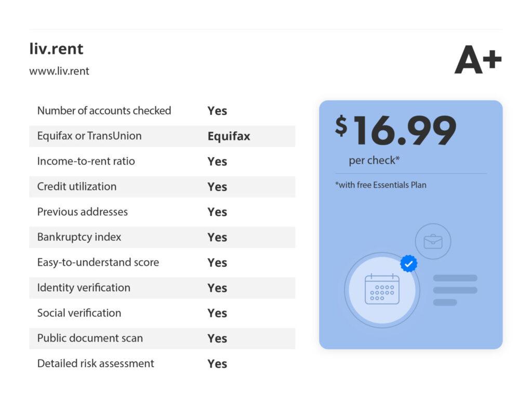This screenshot has width=532, height=404.
Task: Click the blue verified checkmark badge
Action: (408, 264)
